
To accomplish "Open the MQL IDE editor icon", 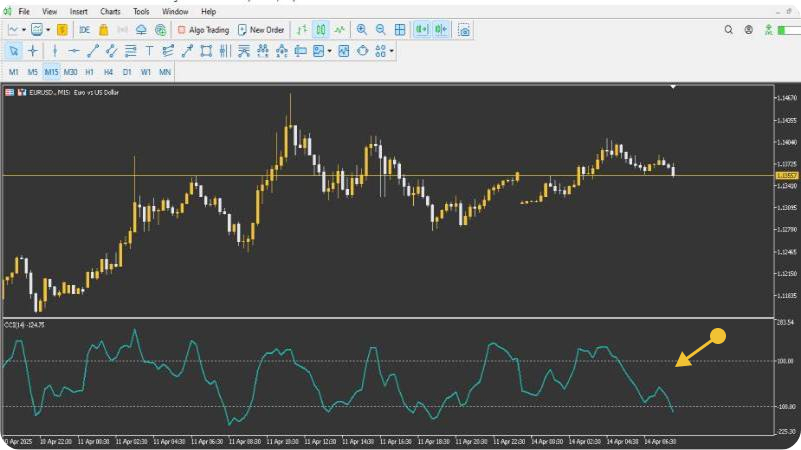I will pyautogui.click(x=84, y=30).
